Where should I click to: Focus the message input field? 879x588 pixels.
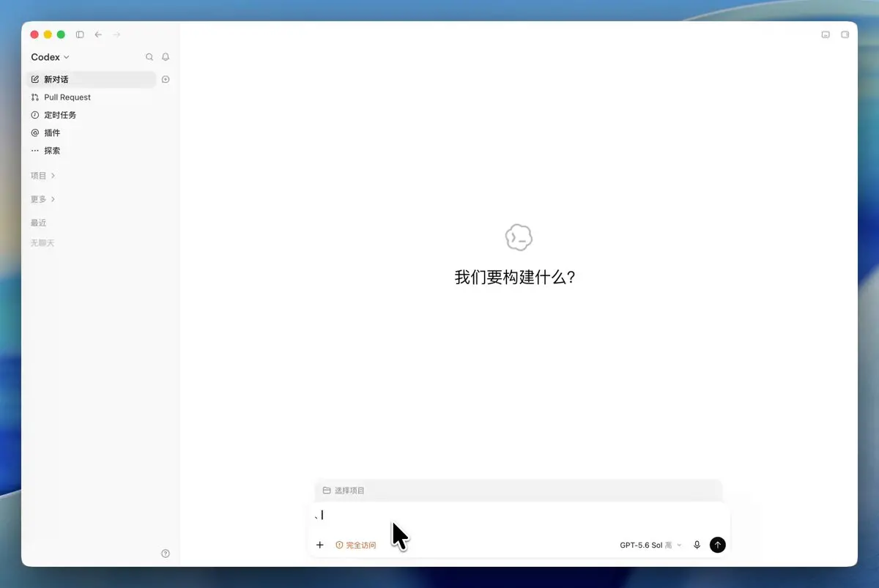coord(519,516)
